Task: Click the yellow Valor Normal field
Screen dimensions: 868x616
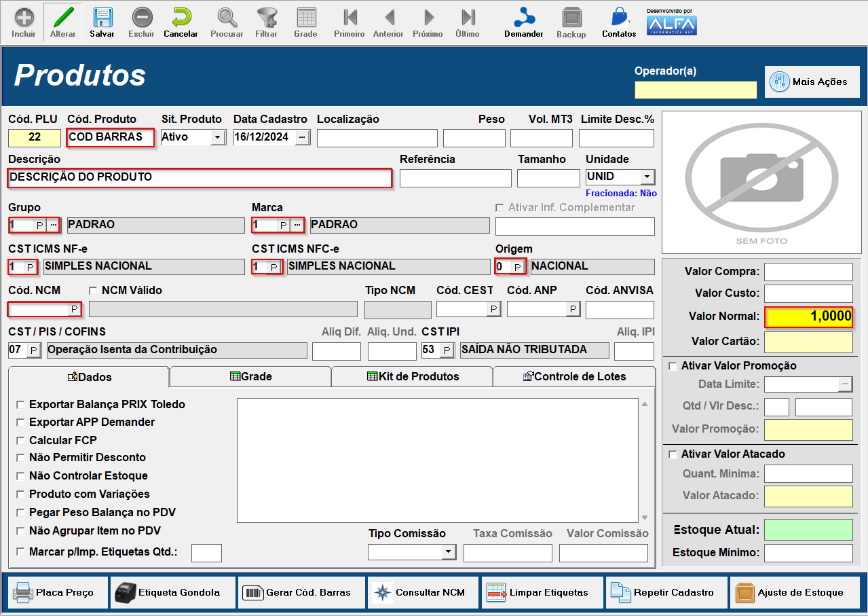Action: [808, 317]
